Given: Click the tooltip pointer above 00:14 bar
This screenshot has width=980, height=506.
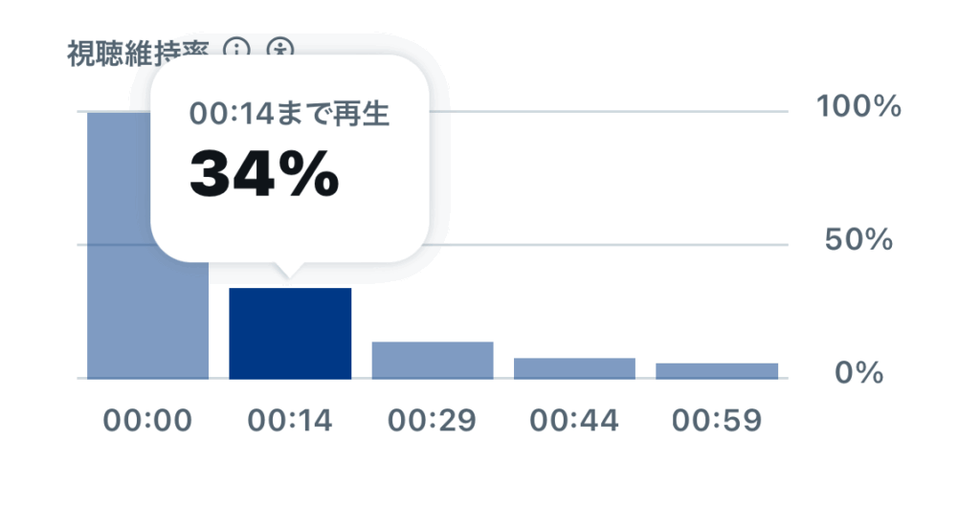Looking at the screenshot, I should click(x=290, y=271).
